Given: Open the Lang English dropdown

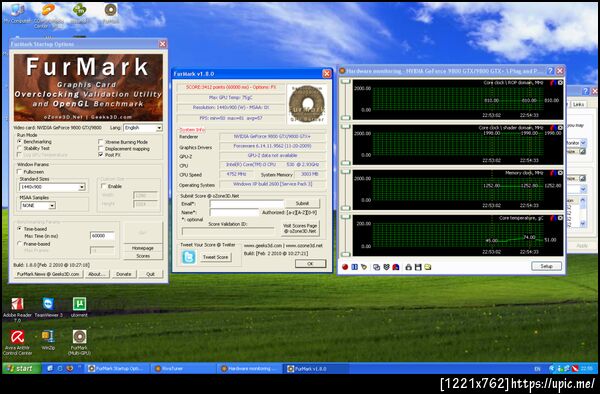Looking at the screenshot, I should point(143,128).
